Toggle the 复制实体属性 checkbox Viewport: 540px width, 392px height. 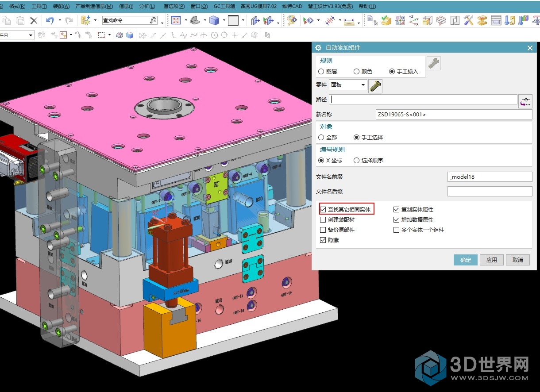(397, 209)
